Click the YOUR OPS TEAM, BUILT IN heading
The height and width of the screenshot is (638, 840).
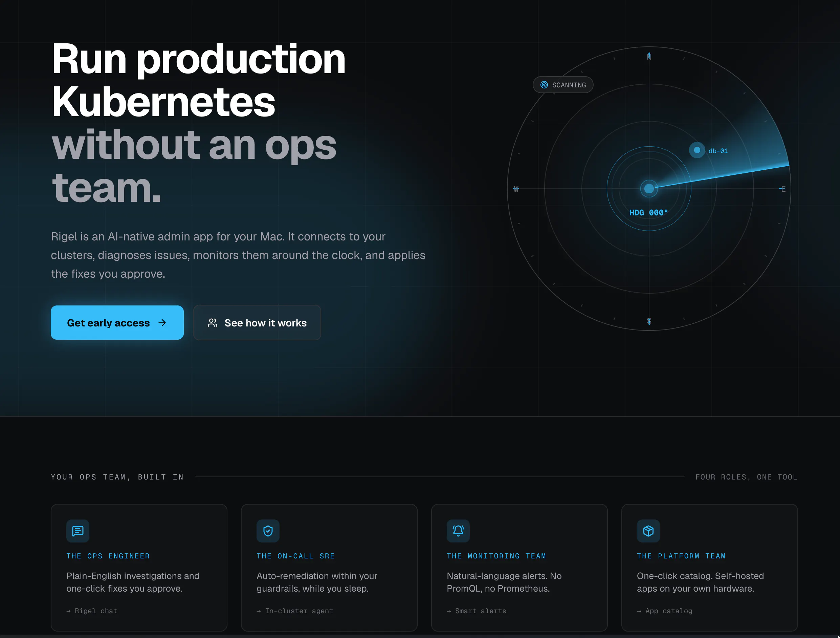[x=117, y=477]
